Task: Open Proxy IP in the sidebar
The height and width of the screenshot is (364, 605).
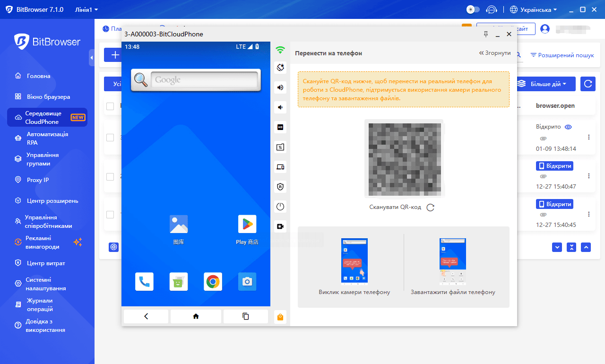Action: (x=38, y=180)
